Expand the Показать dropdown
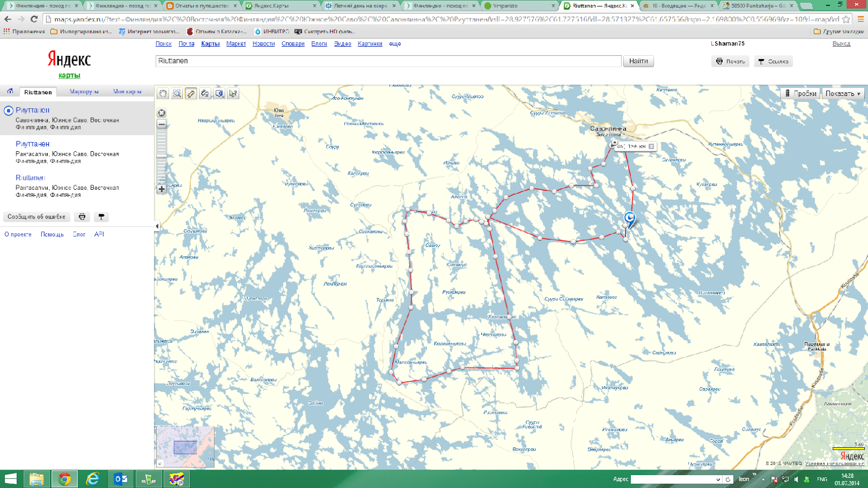 click(843, 93)
